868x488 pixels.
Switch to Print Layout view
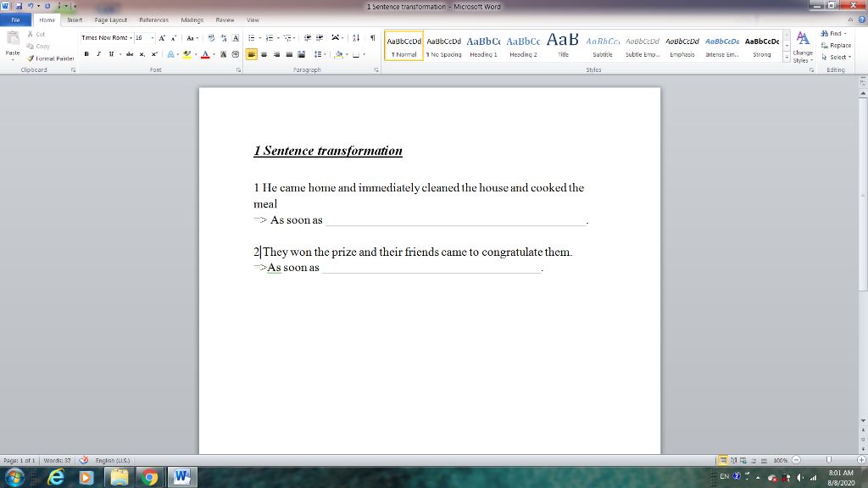point(723,460)
